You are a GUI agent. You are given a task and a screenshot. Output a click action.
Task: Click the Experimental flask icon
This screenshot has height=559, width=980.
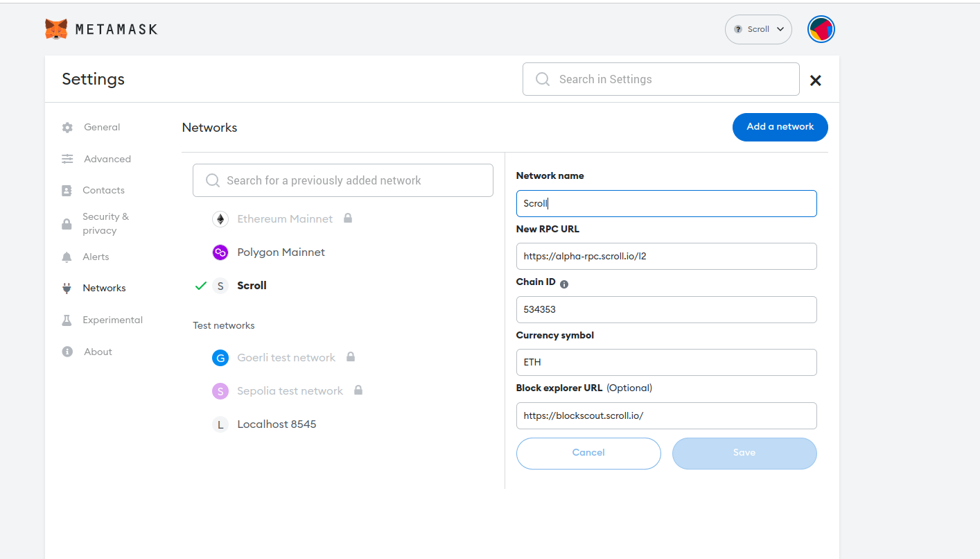[x=67, y=320]
